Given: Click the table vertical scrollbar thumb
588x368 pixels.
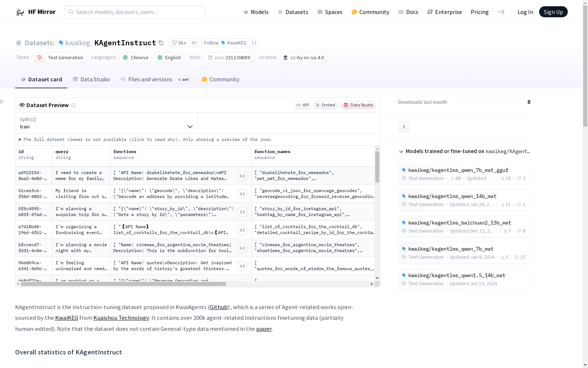Looking at the screenshot, I should (377, 167).
